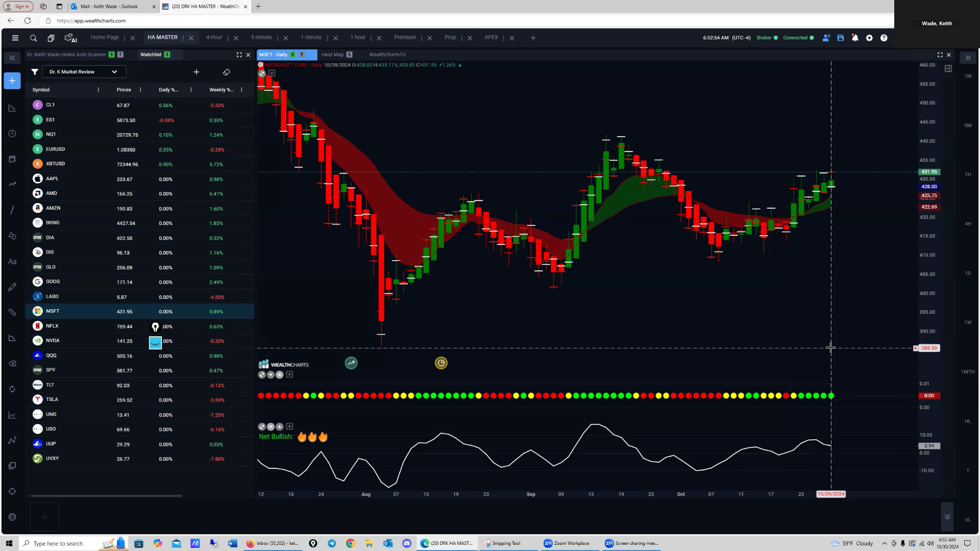Image resolution: width=980 pixels, height=551 pixels.
Task: Move dots indicator pane down arrow
Action: point(271,375)
